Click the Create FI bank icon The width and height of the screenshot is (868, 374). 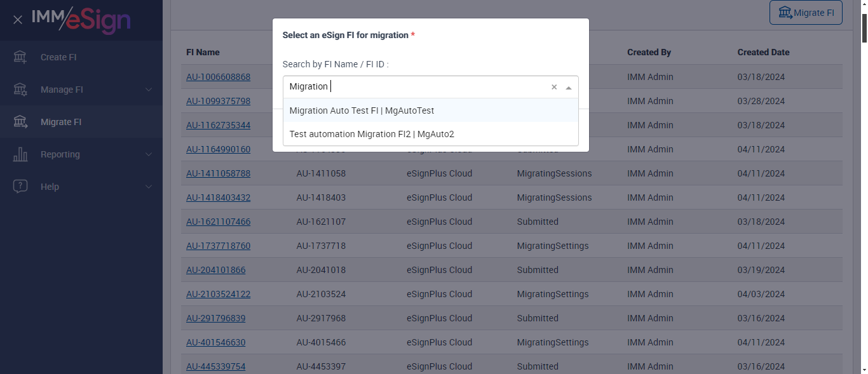[x=20, y=57]
